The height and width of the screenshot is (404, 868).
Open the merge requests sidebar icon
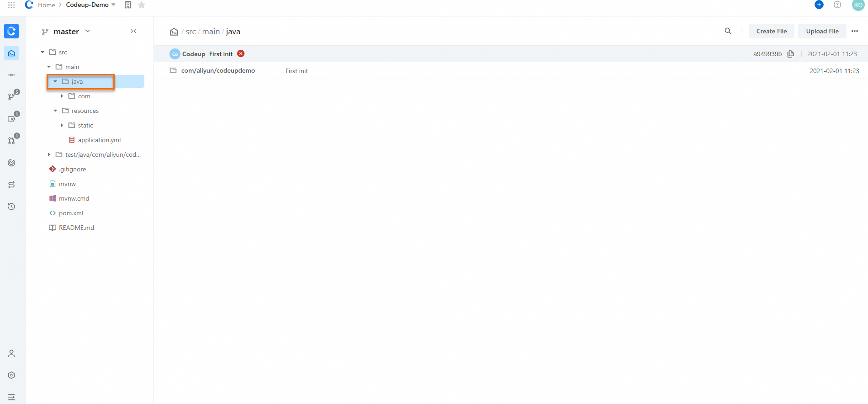[12, 140]
